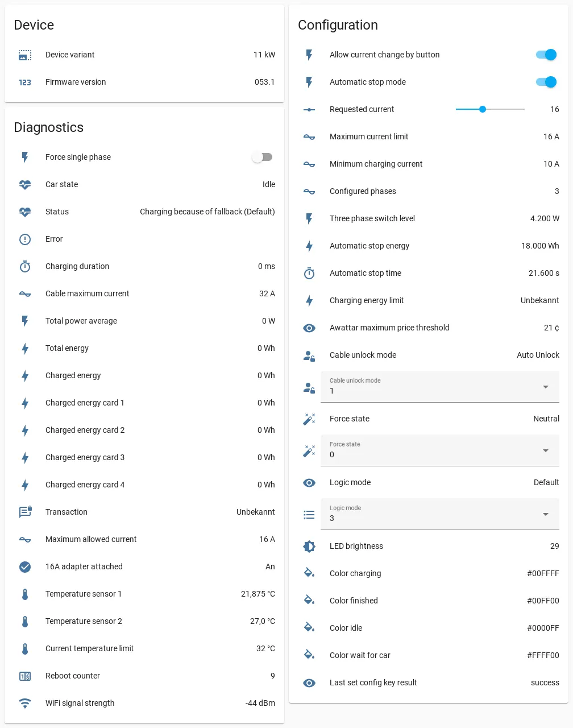Screen dimensions: 573x728
Task: Disable Automatic stop mode toggle
Action: click(546, 82)
